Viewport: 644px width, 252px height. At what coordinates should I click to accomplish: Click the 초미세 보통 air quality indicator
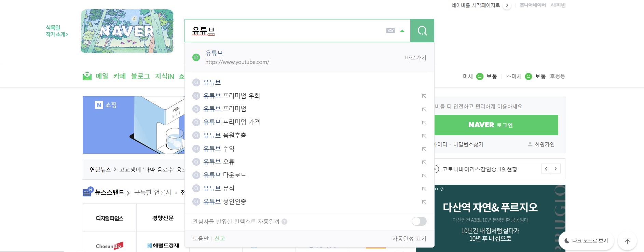[526, 76]
